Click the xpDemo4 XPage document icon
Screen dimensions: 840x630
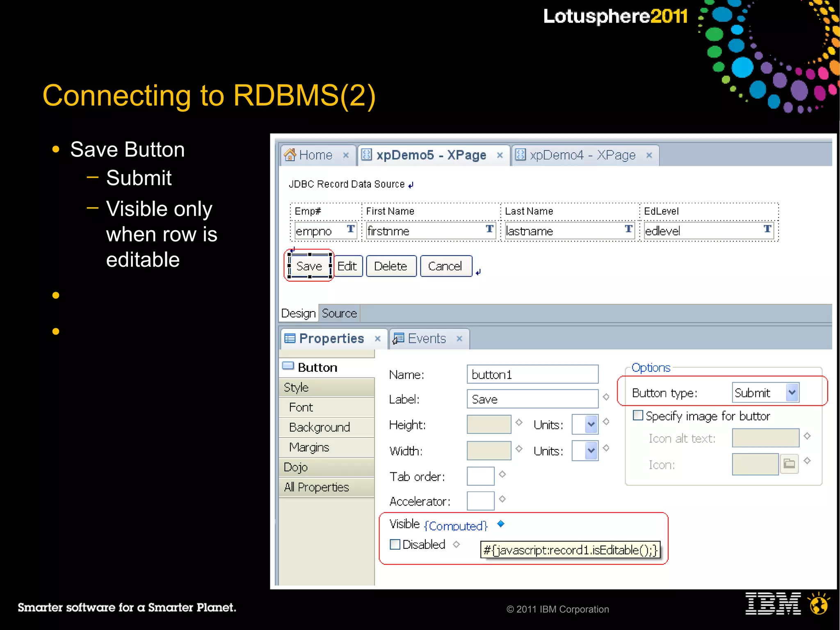coord(520,155)
